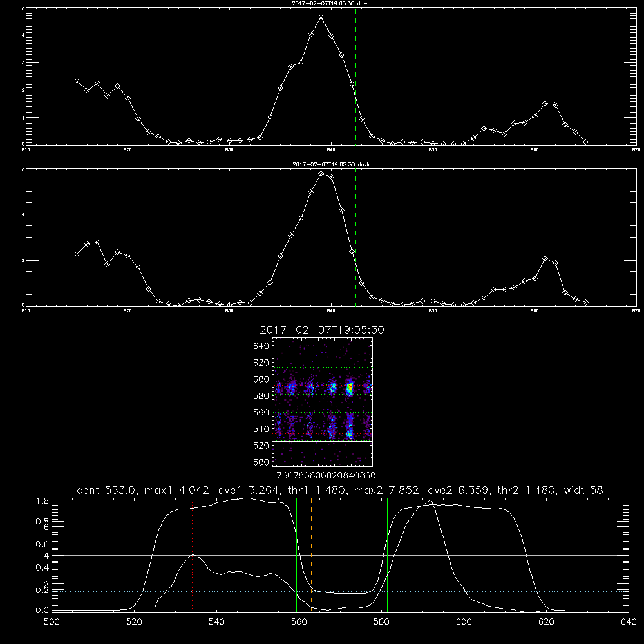Click the x-axis numbers beneath the spectral image
The image size is (644, 644).
click(x=326, y=475)
